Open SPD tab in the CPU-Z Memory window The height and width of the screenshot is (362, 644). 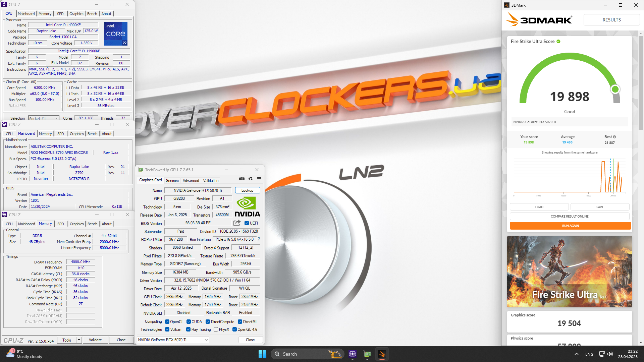(x=60, y=224)
